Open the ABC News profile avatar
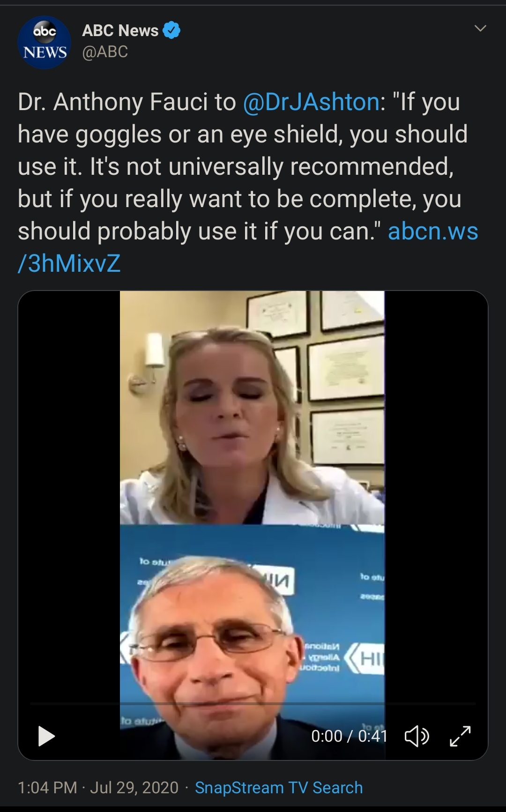The height and width of the screenshot is (812, 506). tap(44, 42)
